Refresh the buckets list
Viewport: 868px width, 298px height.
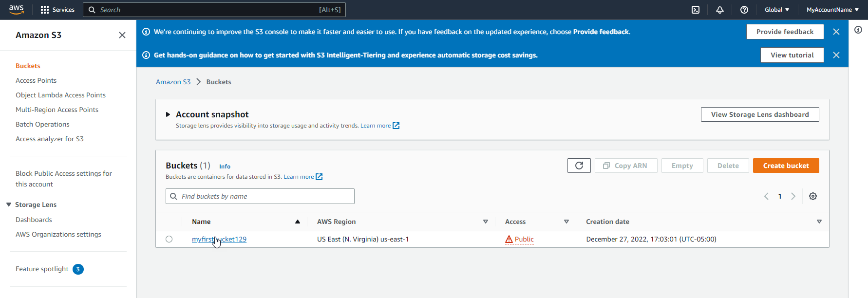point(579,166)
